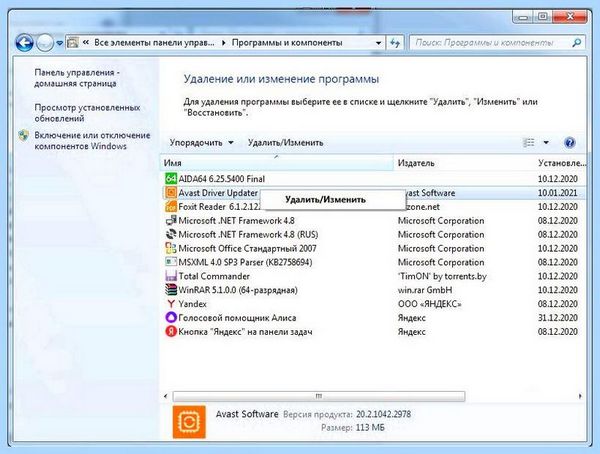Click the blue help question icon
Screen dimensions: 600x454
[x=569, y=142]
